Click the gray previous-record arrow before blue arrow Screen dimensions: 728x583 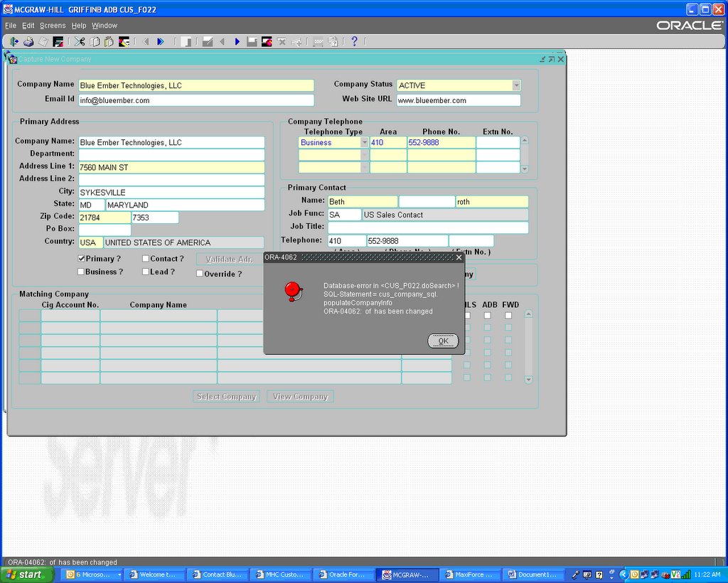coord(222,42)
